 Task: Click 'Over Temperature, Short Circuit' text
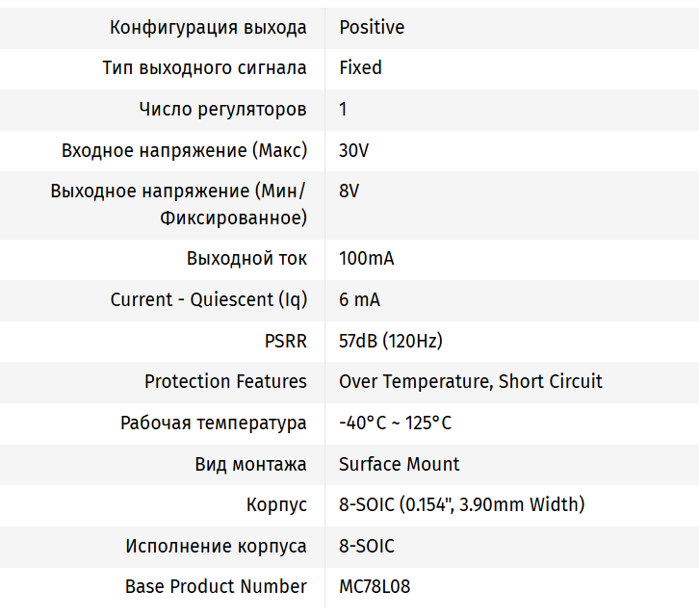tap(470, 381)
